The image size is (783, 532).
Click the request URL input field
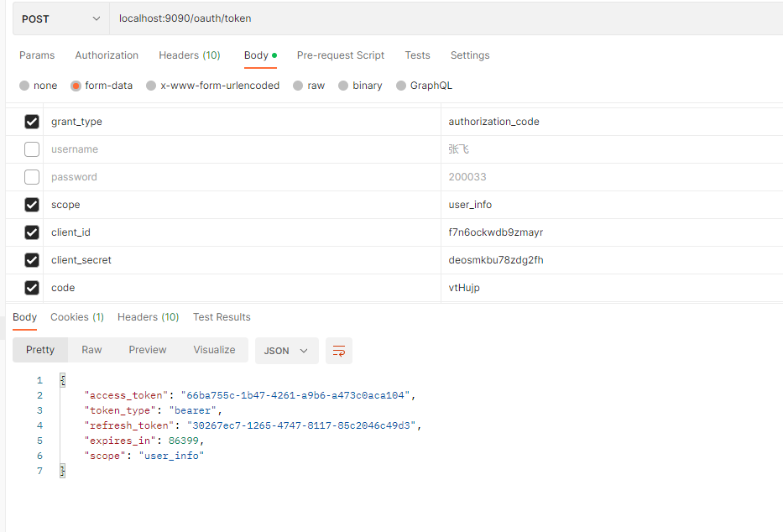445,18
